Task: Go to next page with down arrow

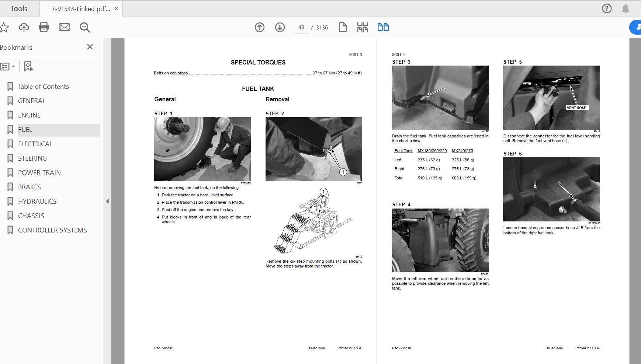Action: pyautogui.click(x=280, y=27)
